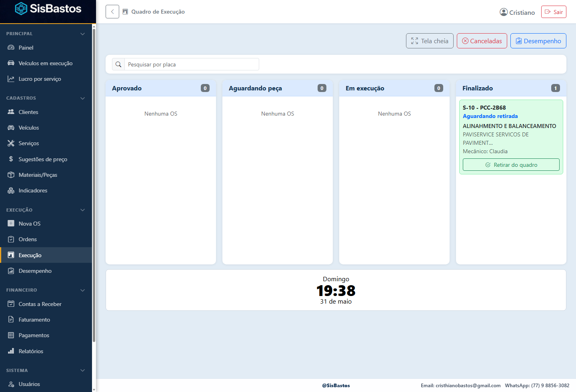Click the box icon for Materiais/Peças
The image size is (576, 392).
point(11,175)
